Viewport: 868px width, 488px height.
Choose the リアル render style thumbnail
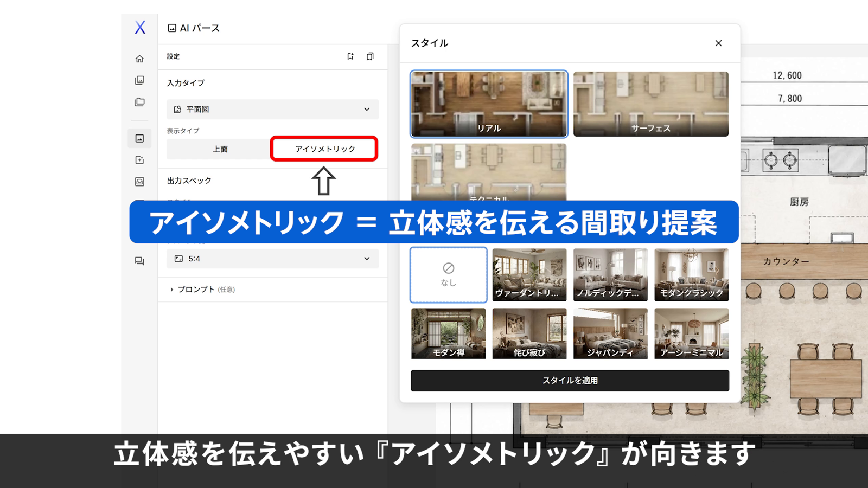489,104
